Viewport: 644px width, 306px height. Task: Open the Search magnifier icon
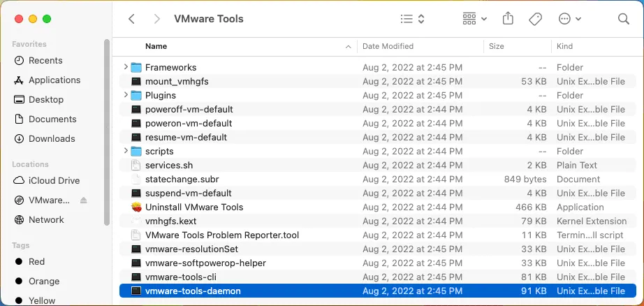[x=623, y=19]
